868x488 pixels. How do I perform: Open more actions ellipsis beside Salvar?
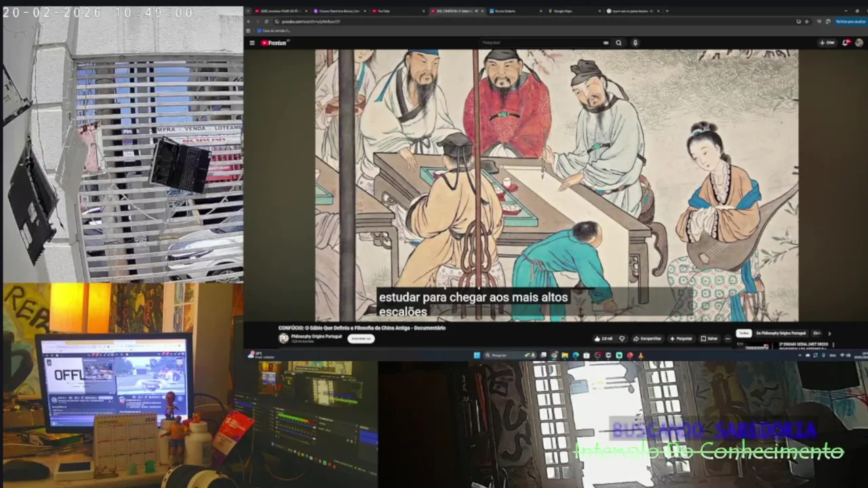(x=728, y=338)
